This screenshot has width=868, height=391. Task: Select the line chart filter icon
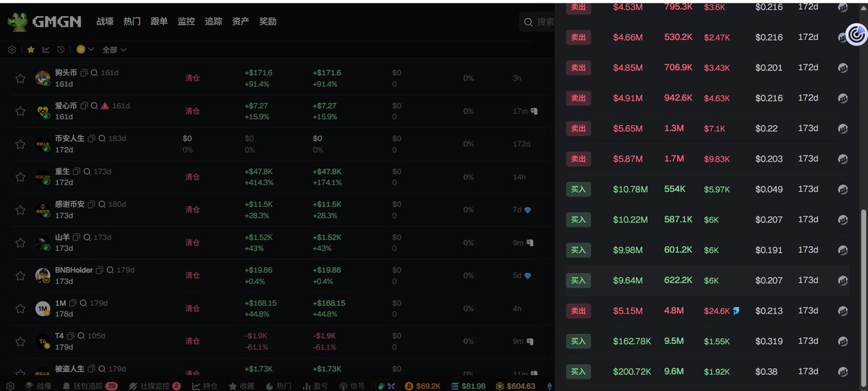46,50
